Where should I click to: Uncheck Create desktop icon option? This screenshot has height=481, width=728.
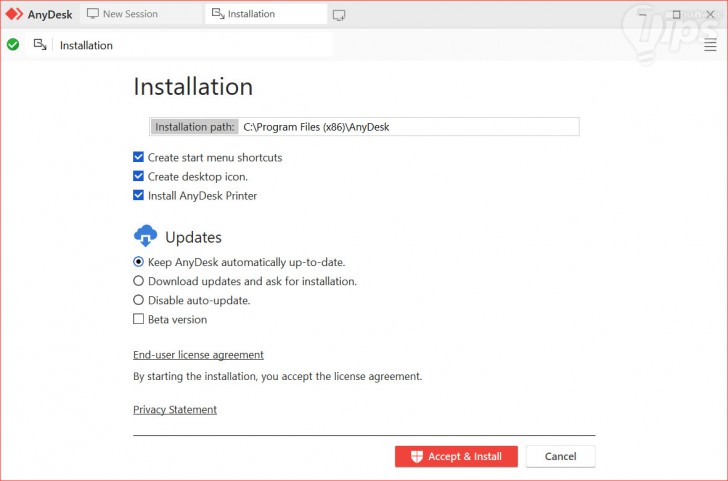[x=138, y=176]
